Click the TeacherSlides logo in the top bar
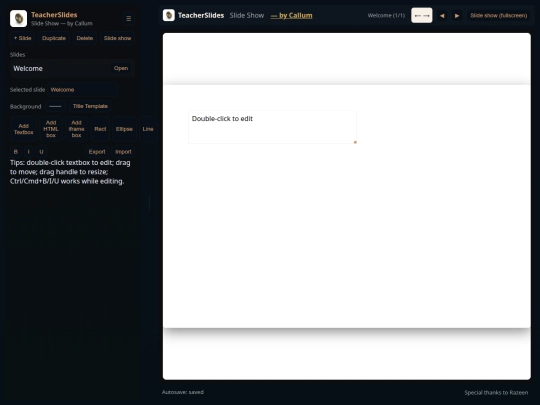This screenshot has height=405, width=540. [x=169, y=15]
